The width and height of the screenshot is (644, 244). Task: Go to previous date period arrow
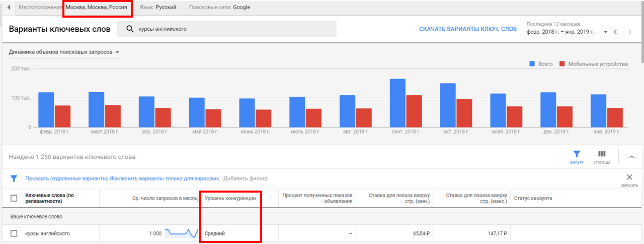615,32
